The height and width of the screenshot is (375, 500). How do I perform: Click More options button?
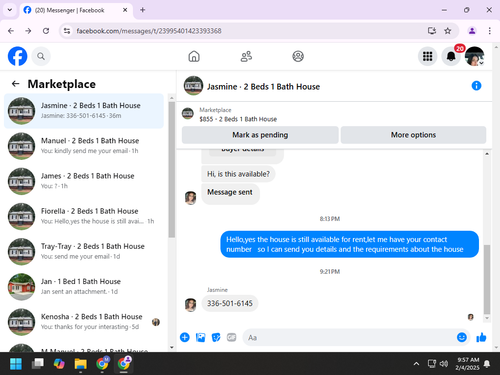413,135
